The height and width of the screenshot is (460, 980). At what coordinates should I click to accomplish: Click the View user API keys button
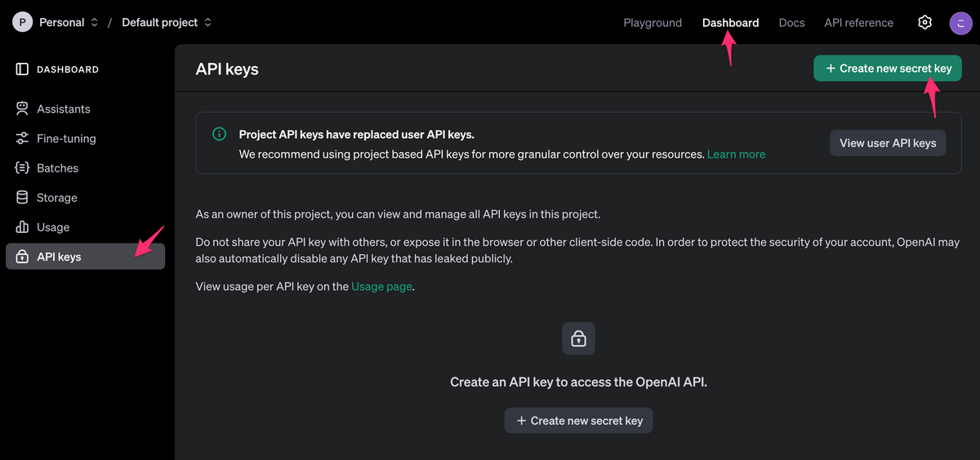click(888, 143)
